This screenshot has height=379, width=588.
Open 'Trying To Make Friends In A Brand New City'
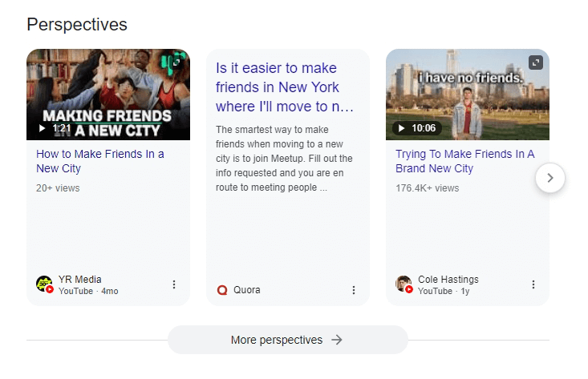coord(465,161)
